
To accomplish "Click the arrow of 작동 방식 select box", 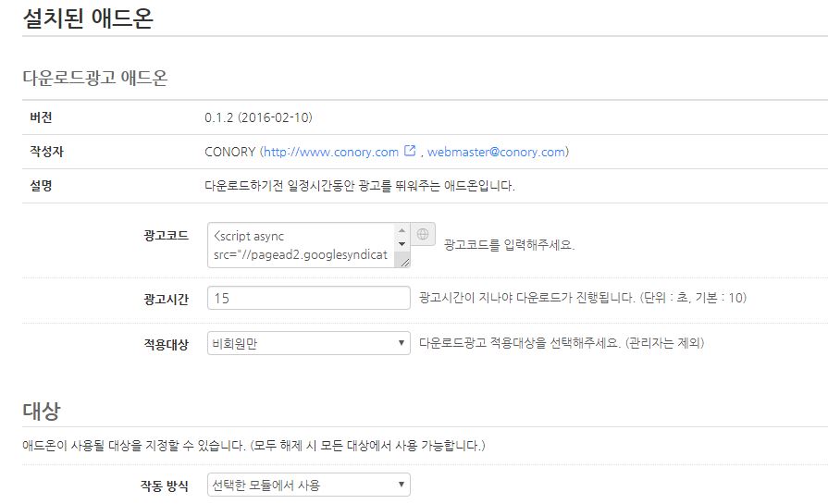I will coord(402,485).
